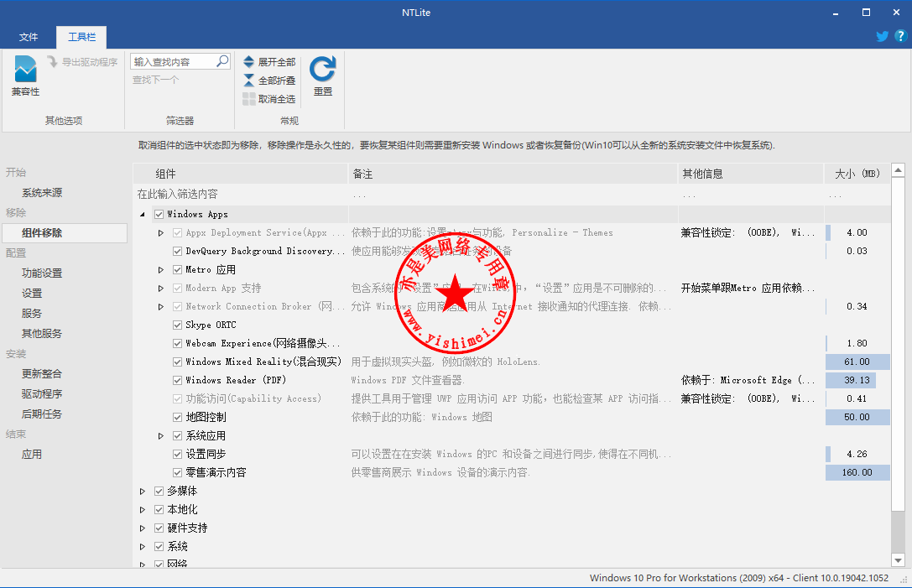Click the 全部折叠 collapse all icon
Viewport: 912px width, 588px height.
pos(249,81)
